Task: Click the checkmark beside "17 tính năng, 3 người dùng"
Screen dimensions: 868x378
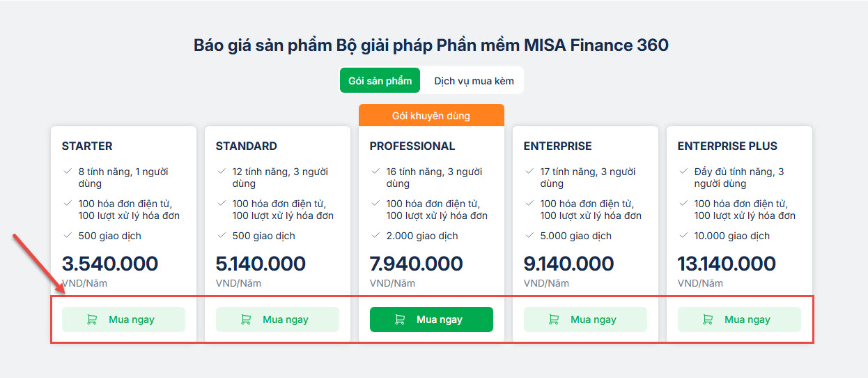Action: 529,172
